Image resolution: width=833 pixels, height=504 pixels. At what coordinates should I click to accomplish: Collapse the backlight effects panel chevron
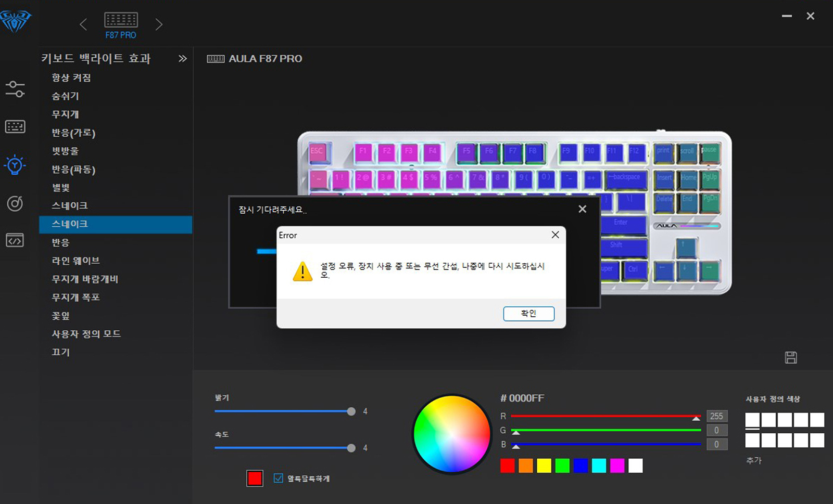[x=182, y=58]
